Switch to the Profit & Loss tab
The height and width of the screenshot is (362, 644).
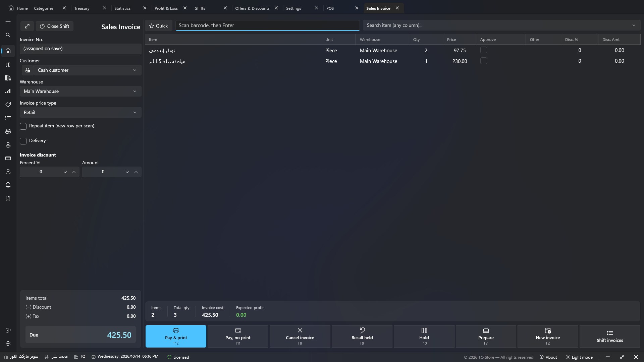click(x=166, y=8)
